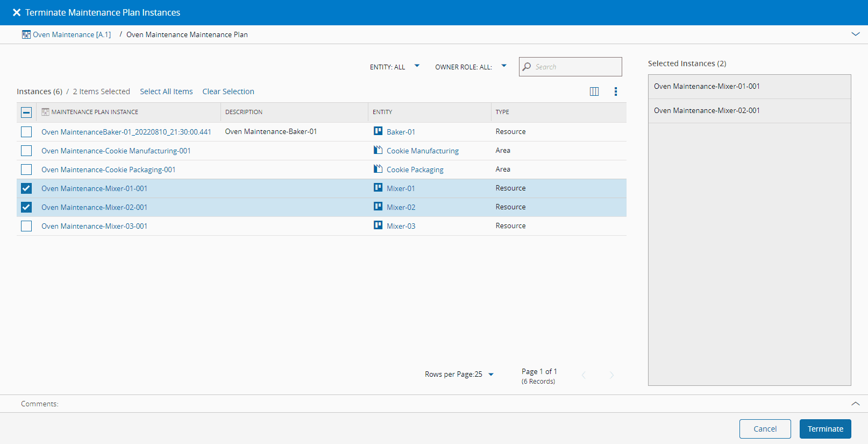Click the column chooser icon above the table

coord(594,91)
